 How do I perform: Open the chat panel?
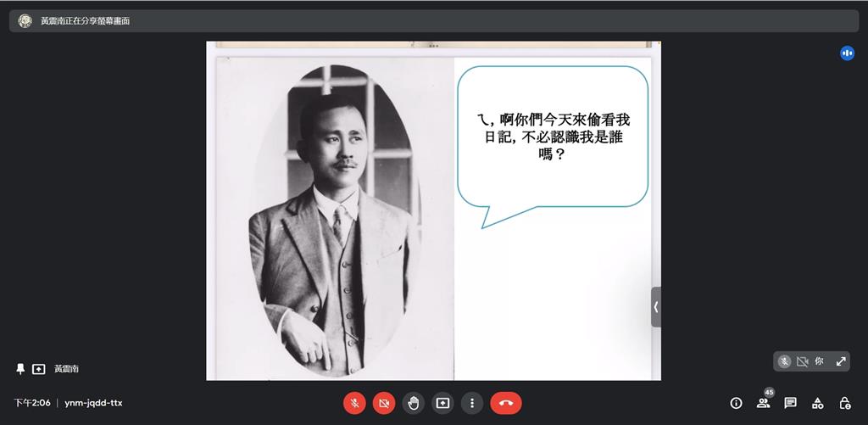[x=791, y=404]
